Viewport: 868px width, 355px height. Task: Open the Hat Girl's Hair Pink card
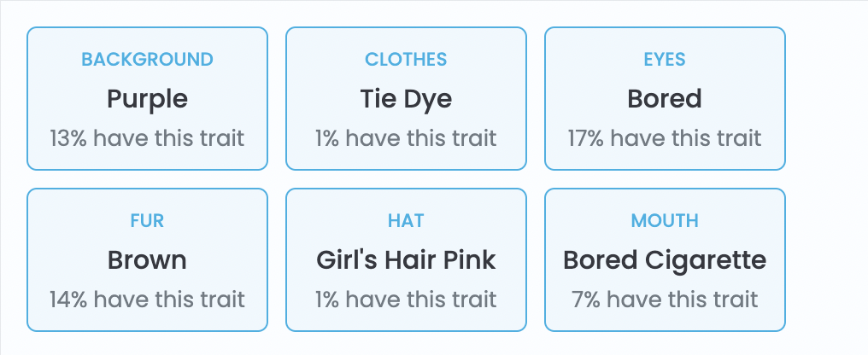[406, 260]
